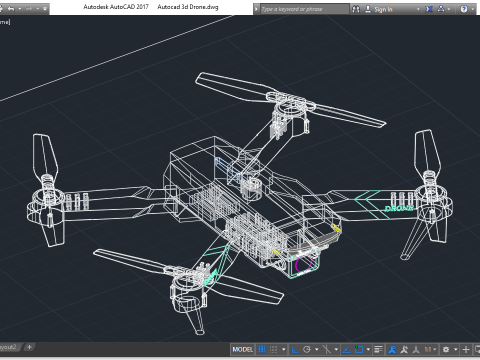Open the Help question mark icon
Screen dimensions: 480x360
coord(464,9)
